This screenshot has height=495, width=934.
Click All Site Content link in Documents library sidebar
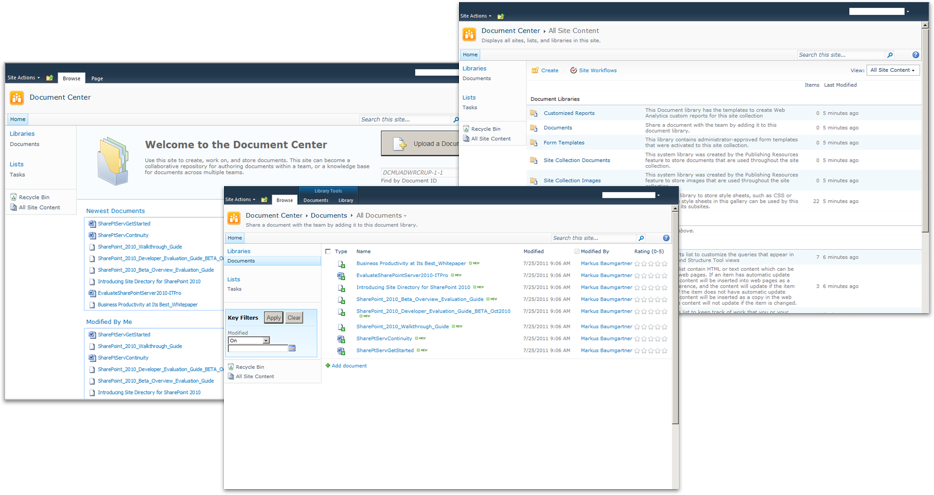[254, 376]
